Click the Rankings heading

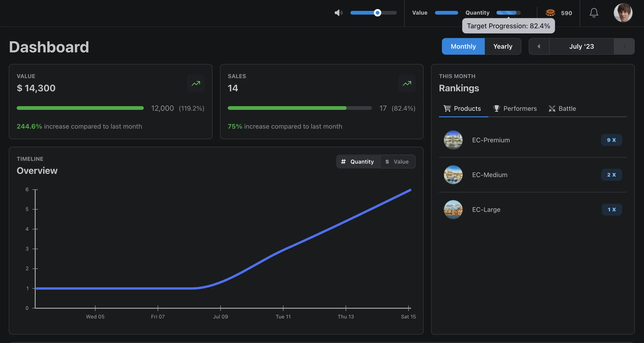[459, 88]
